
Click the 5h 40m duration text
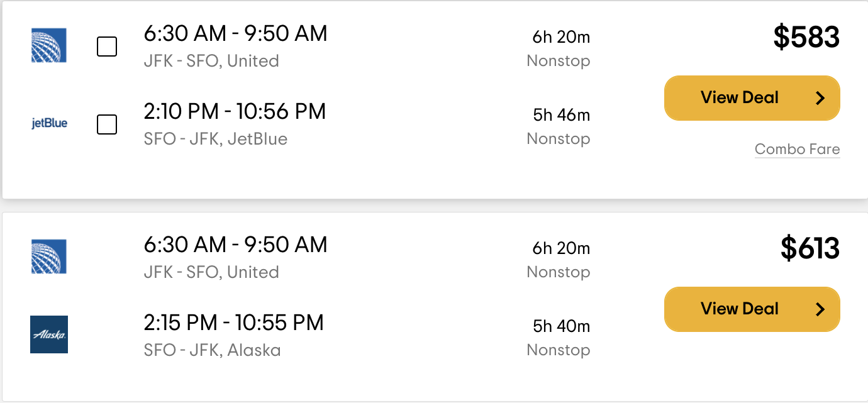click(x=561, y=327)
